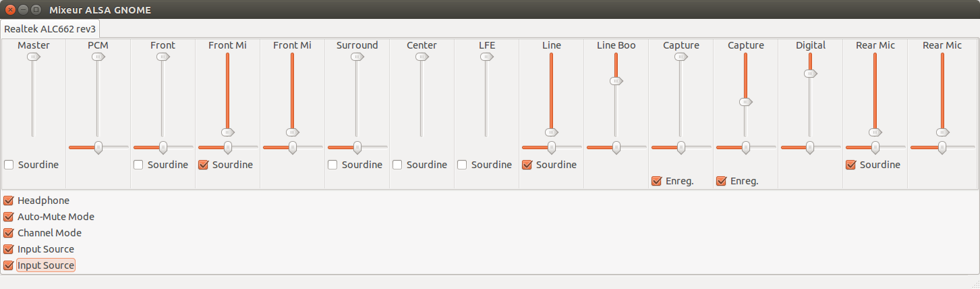Select the Realtek ALC662 rev3 tab
980x289 pixels.
pyautogui.click(x=51, y=28)
